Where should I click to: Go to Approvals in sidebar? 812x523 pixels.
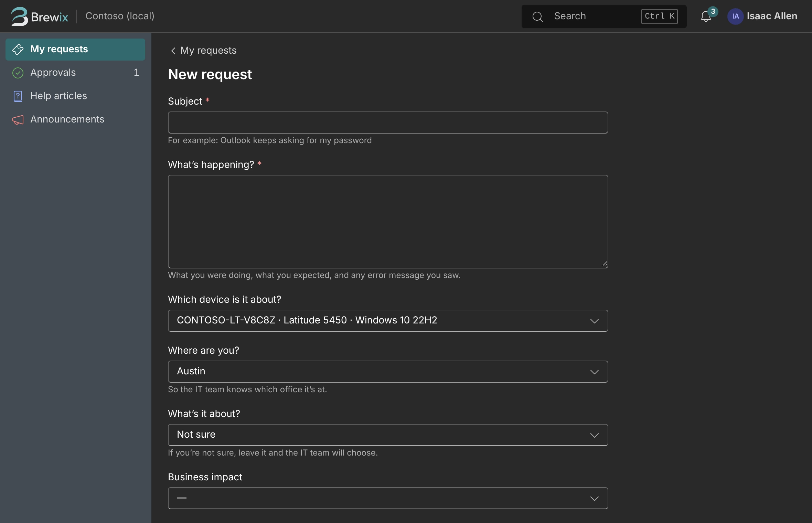tap(75, 73)
